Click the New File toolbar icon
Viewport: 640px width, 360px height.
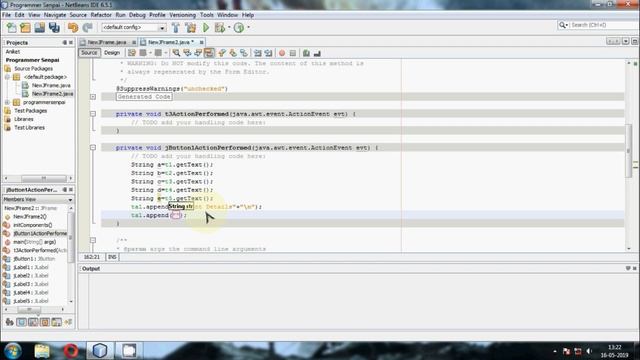click(x=12, y=27)
